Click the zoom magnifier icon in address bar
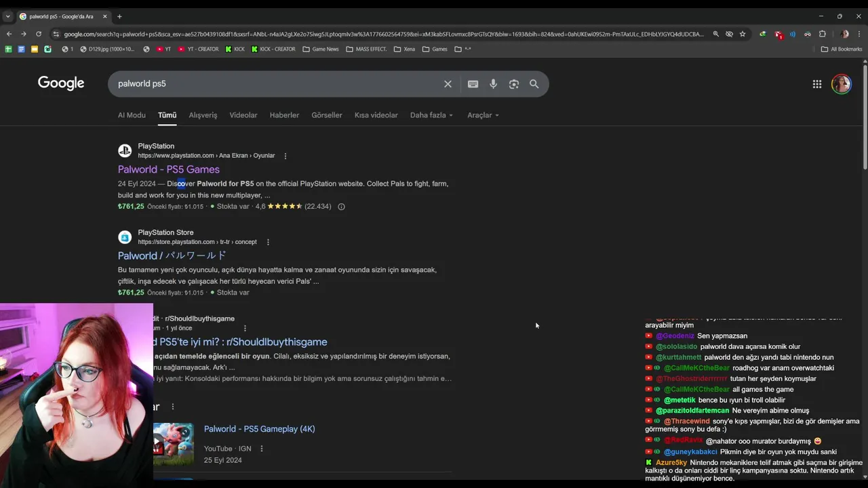Screen dimensions: 868x488 click(715, 34)
